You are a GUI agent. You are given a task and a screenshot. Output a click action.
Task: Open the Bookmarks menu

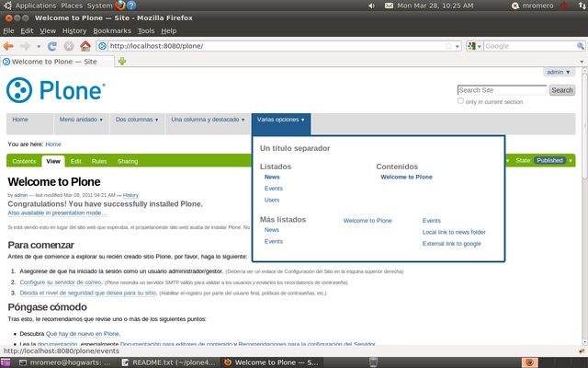pyautogui.click(x=112, y=30)
